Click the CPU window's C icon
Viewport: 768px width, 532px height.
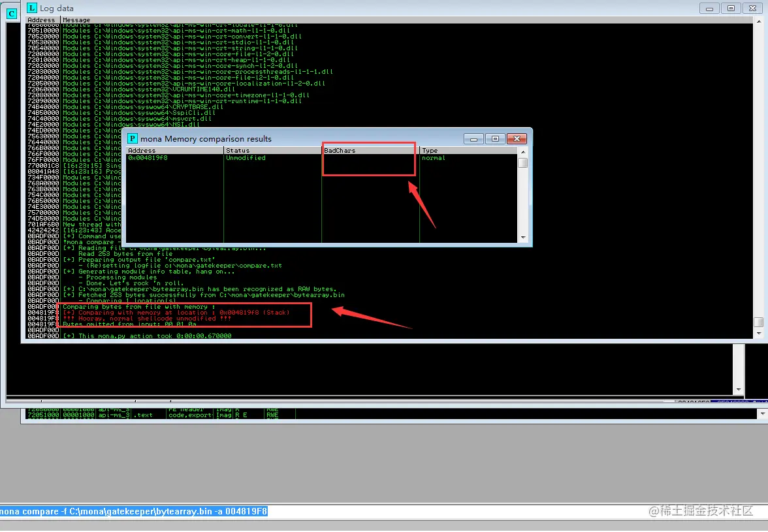[11, 14]
